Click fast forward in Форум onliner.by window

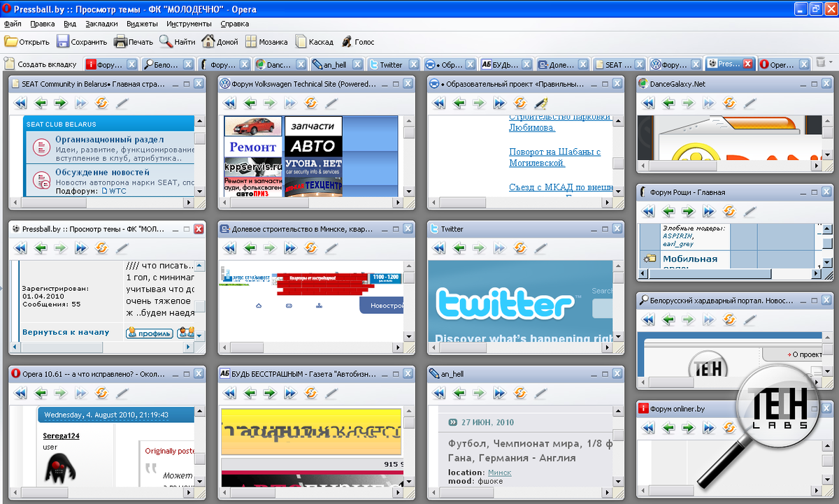tap(709, 427)
